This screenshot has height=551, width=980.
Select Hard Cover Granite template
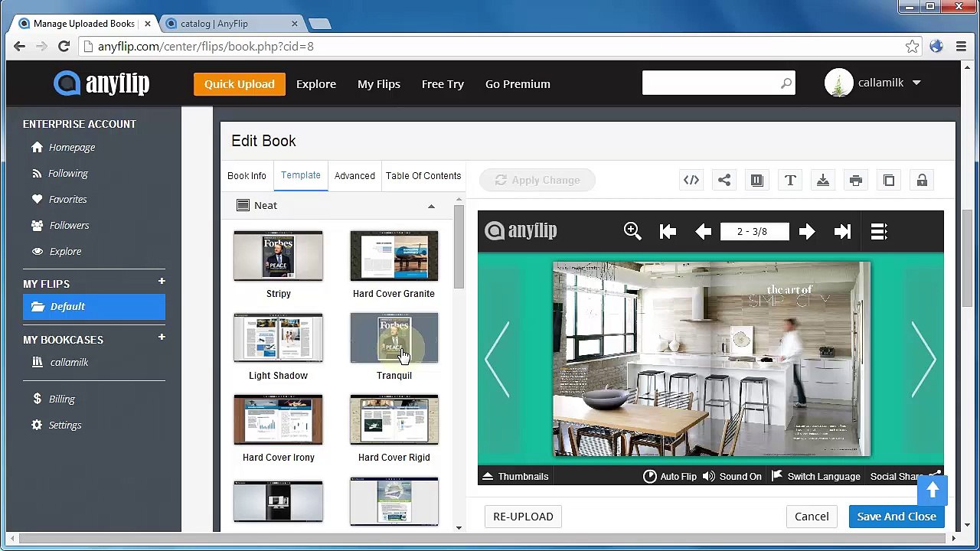[394, 256]
